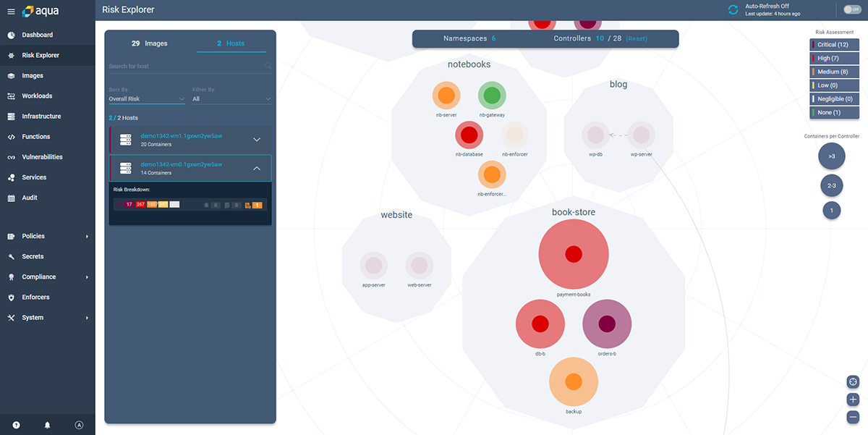This screenshot has height=435, width=868.
Task: Select the db-b controller node
Action: [x=540, y=324]
